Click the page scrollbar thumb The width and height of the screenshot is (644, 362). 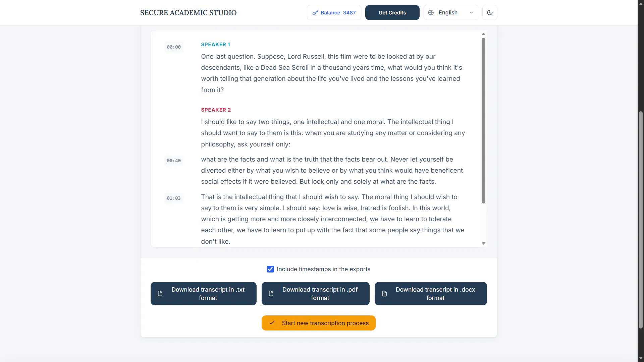point(641,220)
